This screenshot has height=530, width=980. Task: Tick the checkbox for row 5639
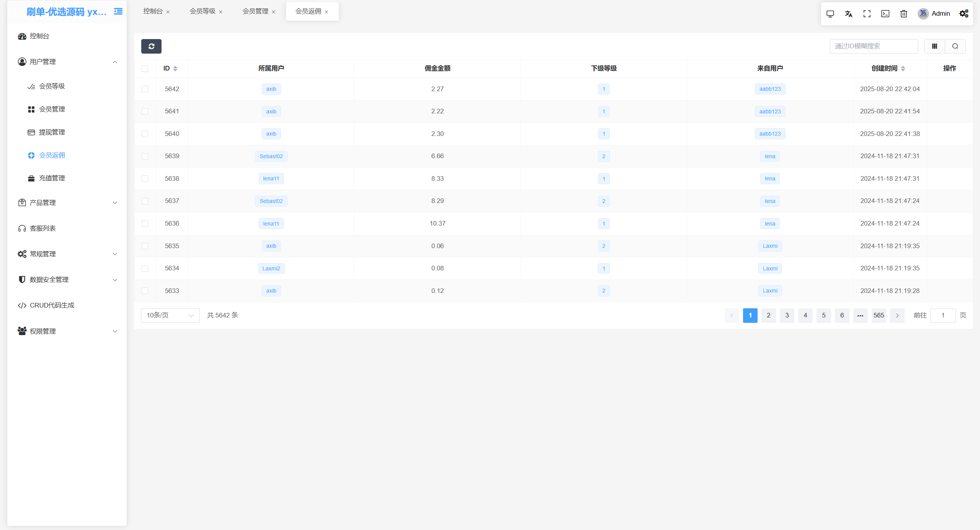[x=145, y=156]
